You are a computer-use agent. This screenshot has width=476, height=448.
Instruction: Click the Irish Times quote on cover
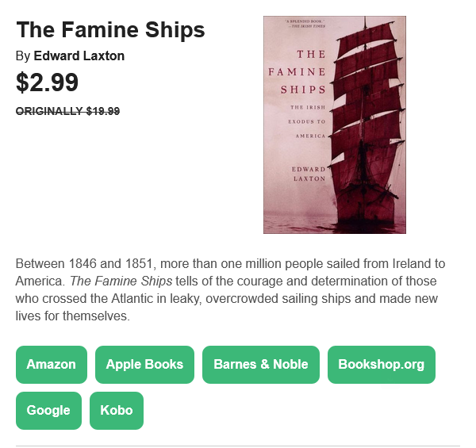pos(305,24)
